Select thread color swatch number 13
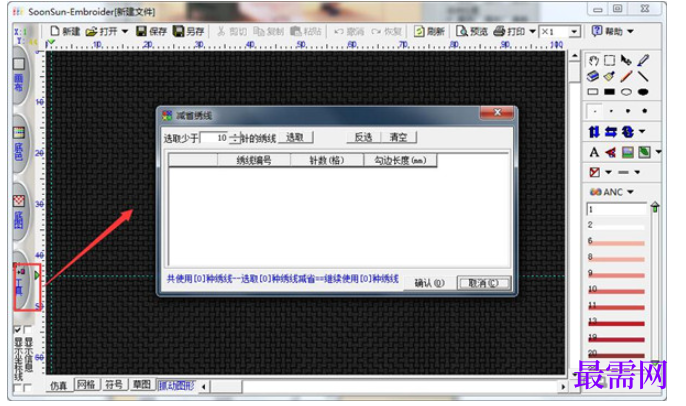The image size is (686, 406). [x=616, y=322]
